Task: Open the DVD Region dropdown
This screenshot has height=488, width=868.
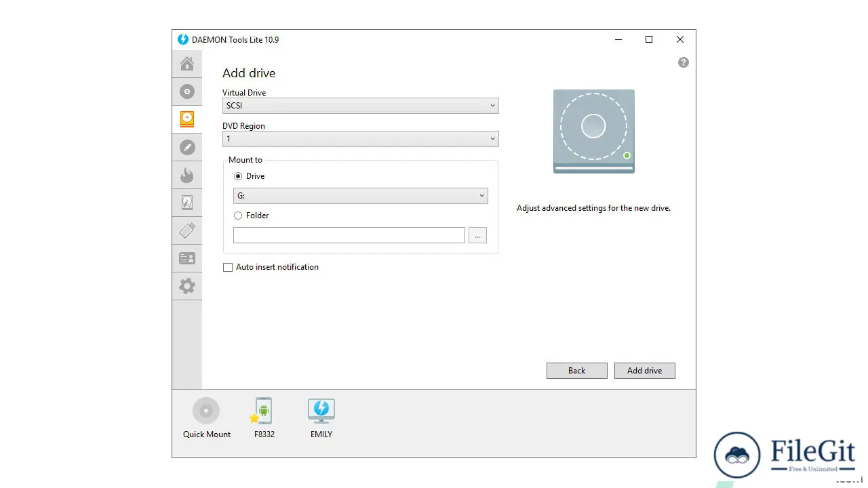Action: click(361, 139)
